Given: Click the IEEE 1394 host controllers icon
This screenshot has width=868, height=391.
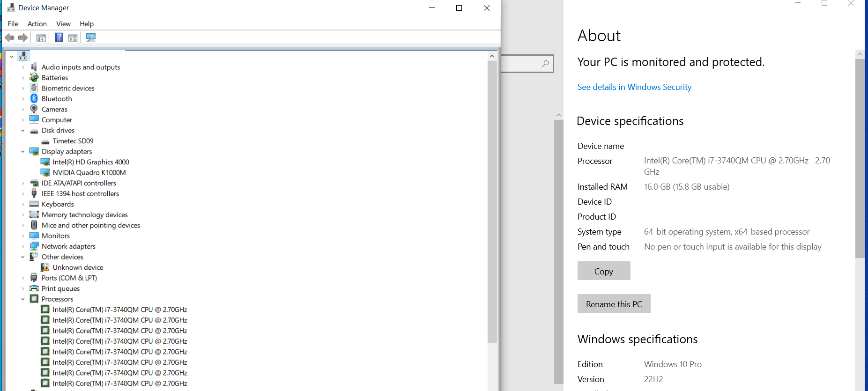Looking at the screenshot, I should click(x=34, y=193).
